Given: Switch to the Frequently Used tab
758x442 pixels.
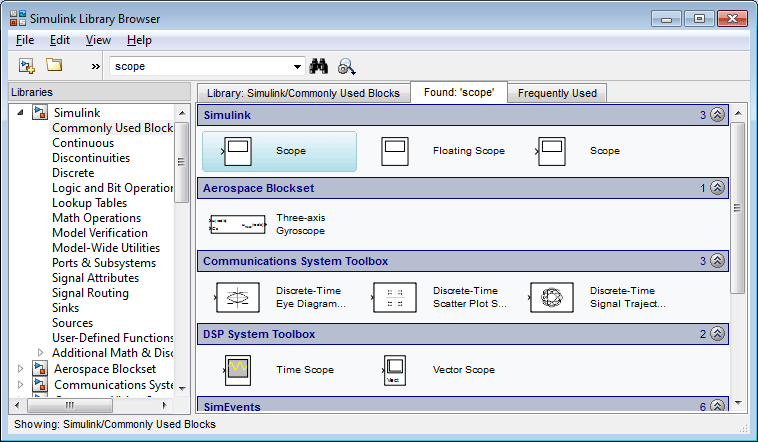Looking at the screenshot, I should tap(557, 93).
